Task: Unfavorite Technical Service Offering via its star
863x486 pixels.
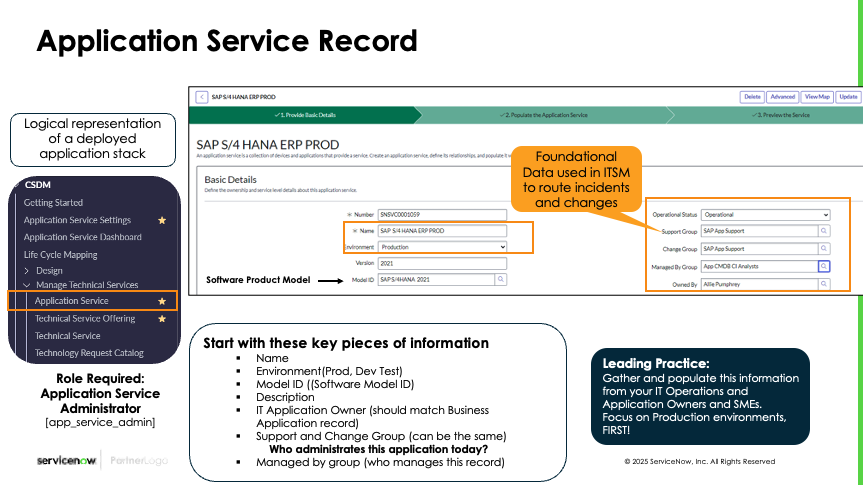Action: coord(162,319)
